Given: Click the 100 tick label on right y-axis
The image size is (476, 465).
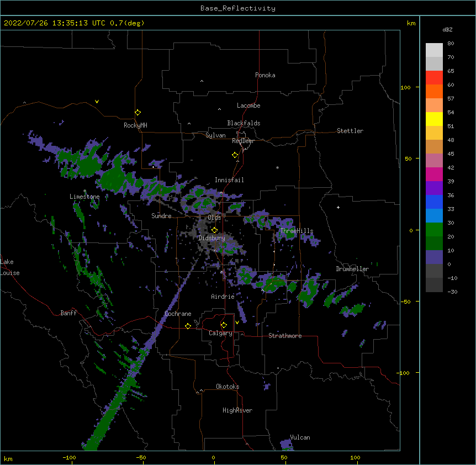Looking at the screenshot, I should tap(405, 88).
